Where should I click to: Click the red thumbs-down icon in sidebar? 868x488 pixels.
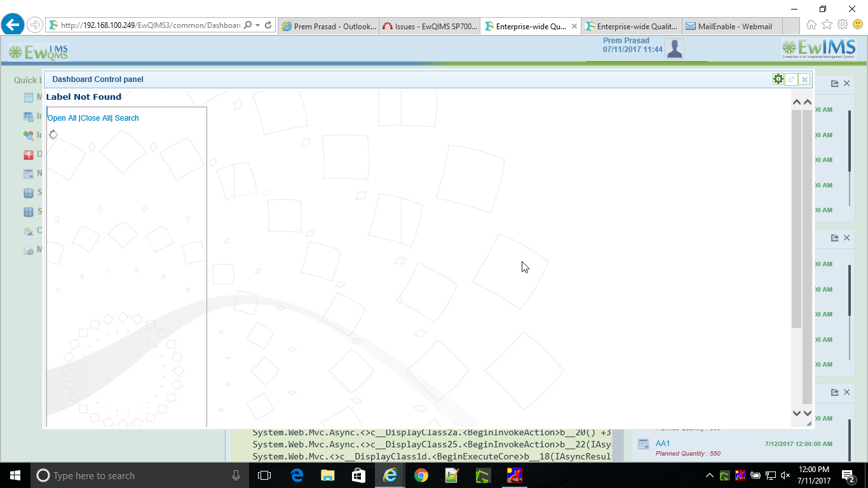pyautogui.click(x=29, y=155)
